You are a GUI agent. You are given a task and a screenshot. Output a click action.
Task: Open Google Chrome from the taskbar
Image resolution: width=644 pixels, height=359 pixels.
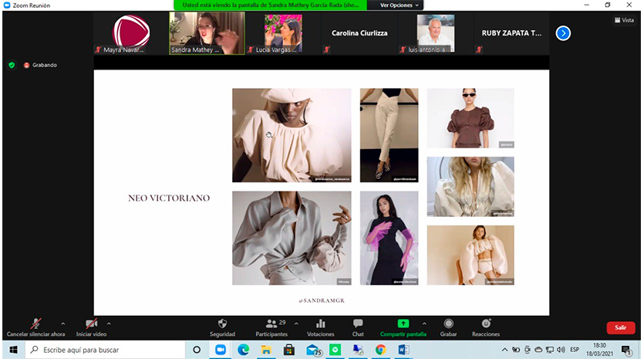click(x=380, y=350)
